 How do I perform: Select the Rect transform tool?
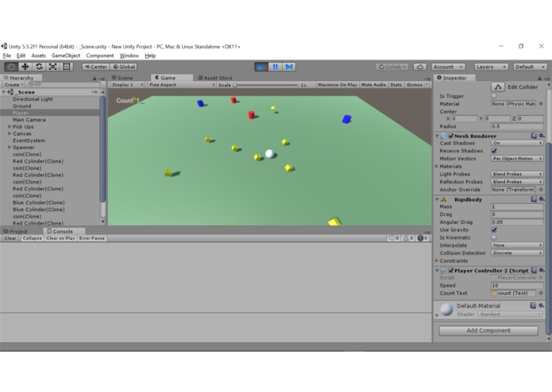67,67
